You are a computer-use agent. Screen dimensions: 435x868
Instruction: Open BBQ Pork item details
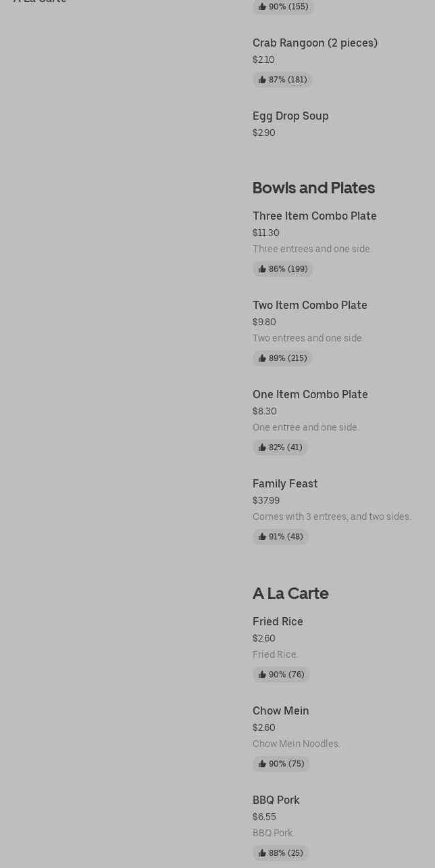(276, 800)
